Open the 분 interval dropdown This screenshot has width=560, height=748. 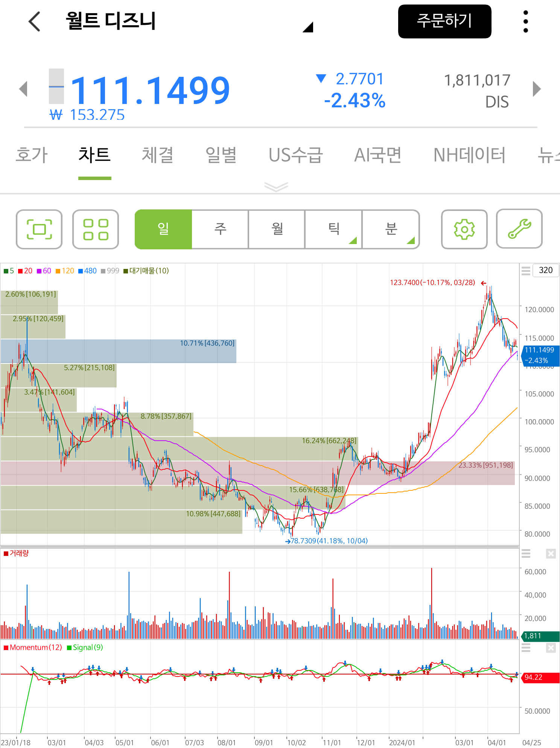(x=391, y=229)
